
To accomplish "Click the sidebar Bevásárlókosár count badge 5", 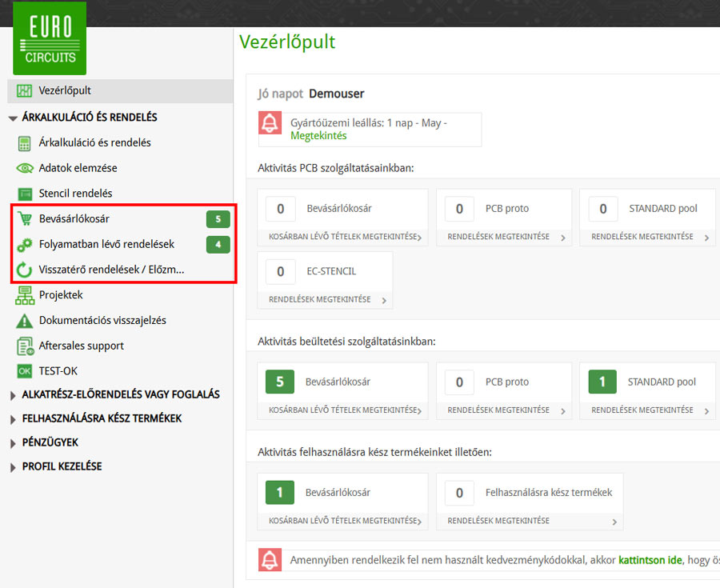I will pos(218,219).
